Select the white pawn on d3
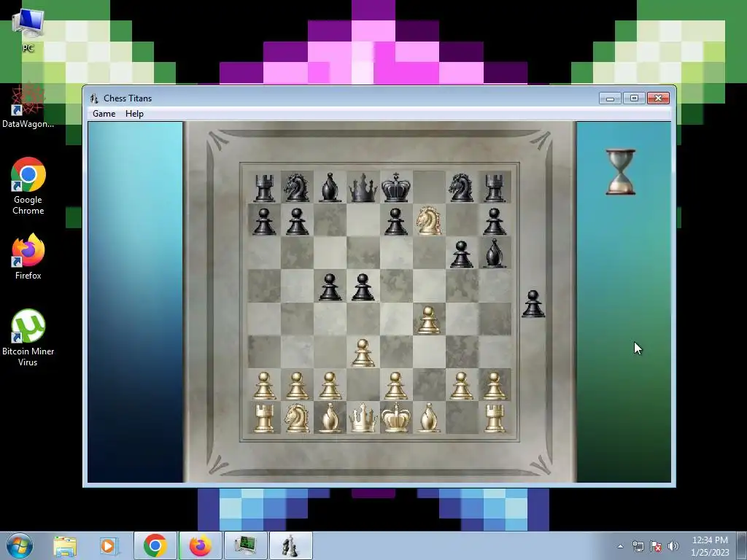The height and width of the screenshot is (560, 747). point(363,352)
